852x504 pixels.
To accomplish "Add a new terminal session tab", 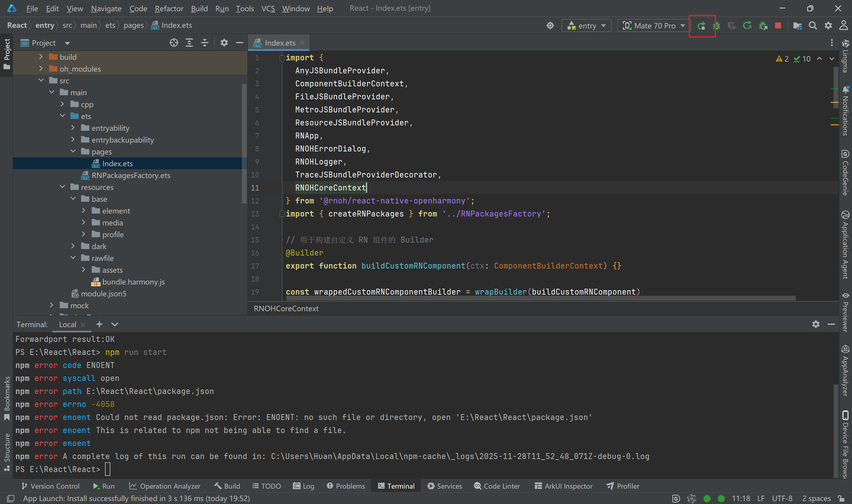I will [x=99, y=324].
